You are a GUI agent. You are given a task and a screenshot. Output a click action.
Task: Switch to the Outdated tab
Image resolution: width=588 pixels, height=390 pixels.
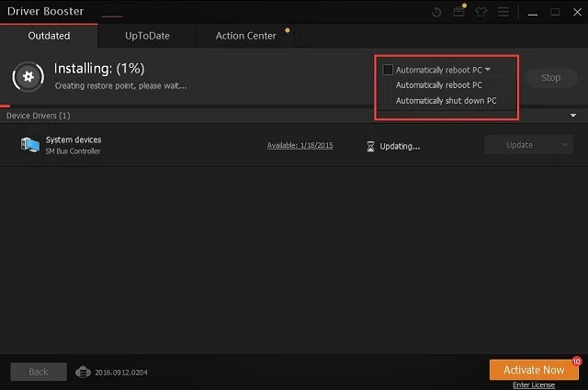(49, 36)
